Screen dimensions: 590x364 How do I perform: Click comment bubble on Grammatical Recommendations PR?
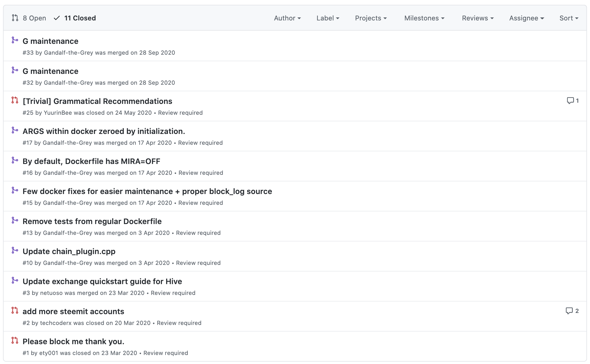pyautogui.click(x=570, y=101)
